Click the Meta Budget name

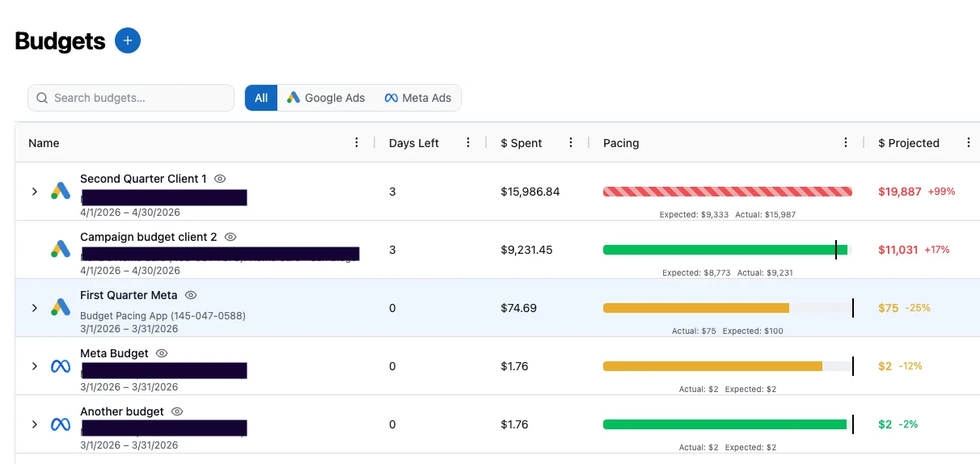coord(114,353)
